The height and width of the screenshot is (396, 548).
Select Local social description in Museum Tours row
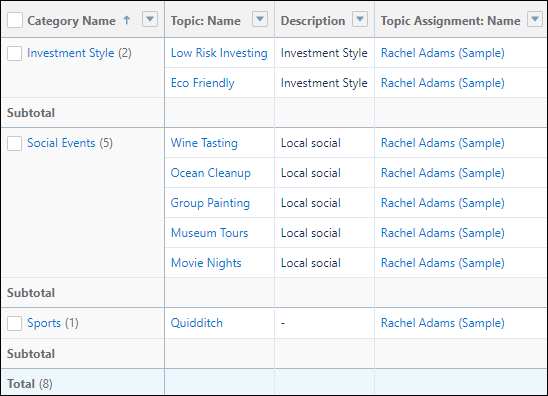pos(311,233)
